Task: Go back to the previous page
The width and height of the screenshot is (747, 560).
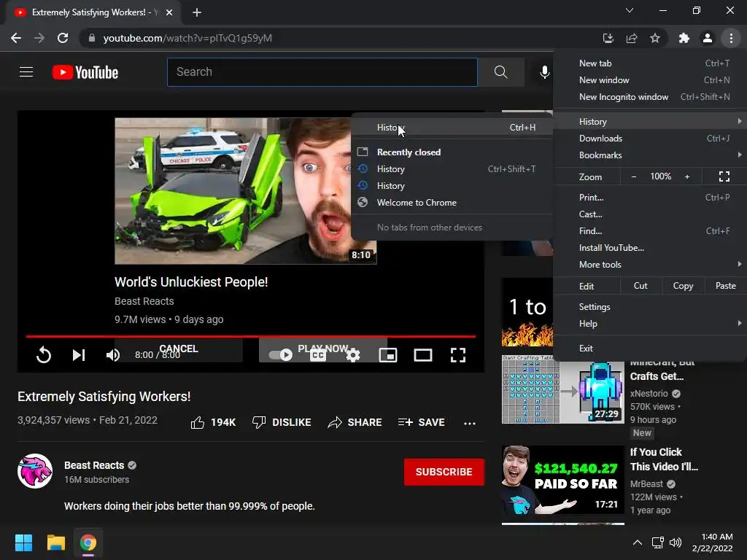Action: [16, 38]
